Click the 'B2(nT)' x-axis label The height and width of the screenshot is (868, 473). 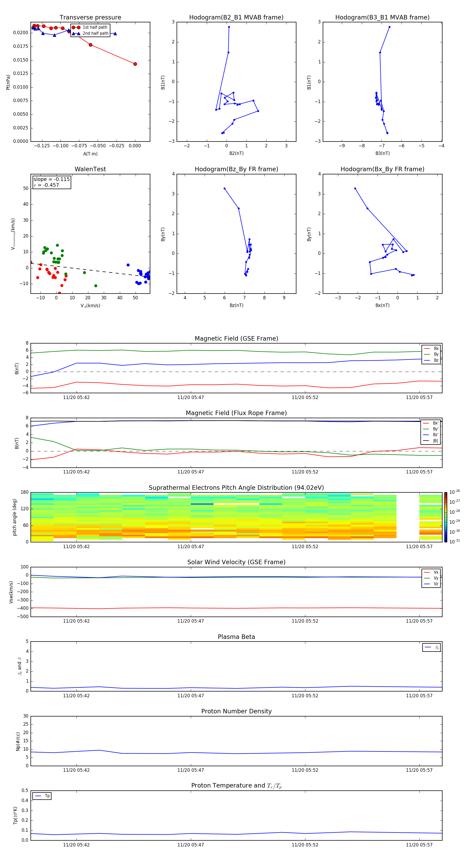coord(236,154)
